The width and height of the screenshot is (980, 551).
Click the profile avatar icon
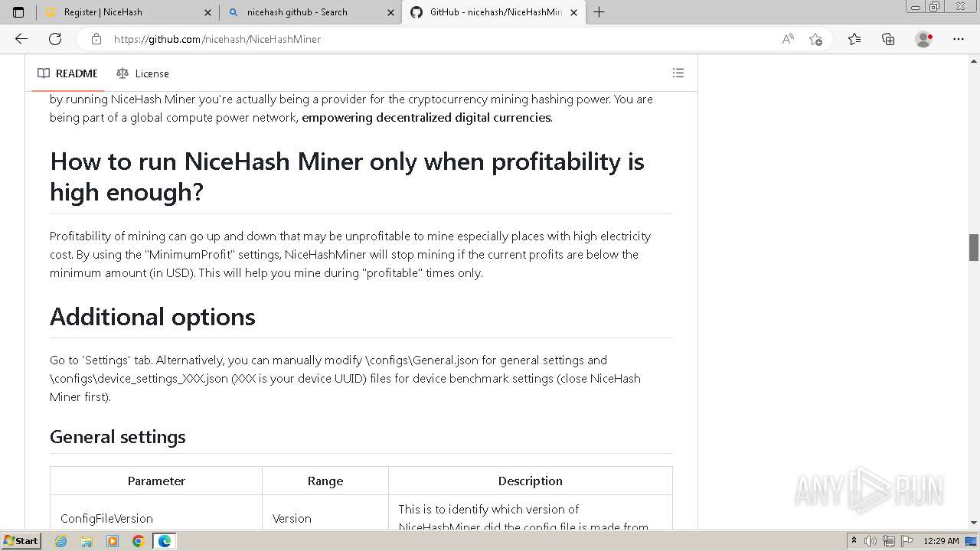coord(923,39)
